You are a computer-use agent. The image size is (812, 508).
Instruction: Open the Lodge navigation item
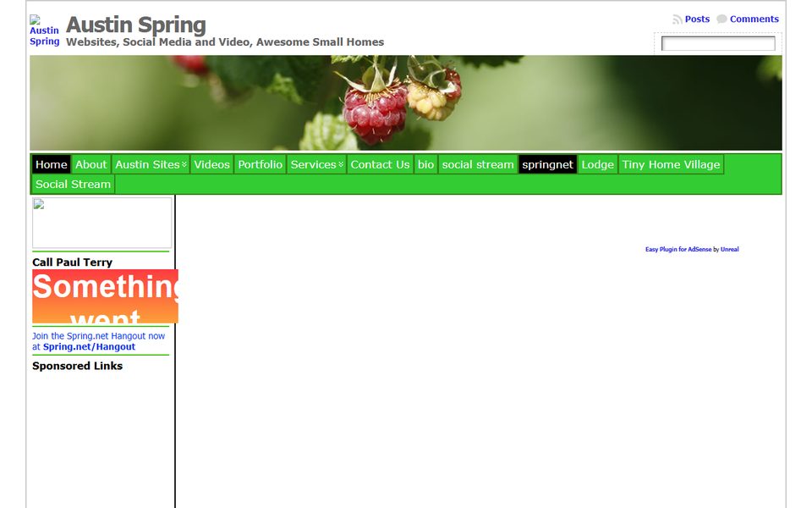[x=597, y=164]
